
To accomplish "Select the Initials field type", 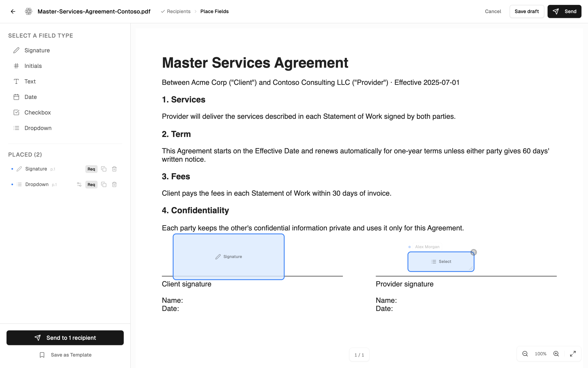I will point(65,66).
